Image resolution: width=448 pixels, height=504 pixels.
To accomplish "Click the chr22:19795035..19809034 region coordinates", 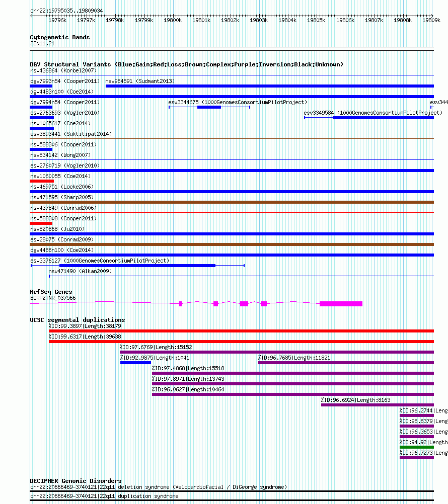I will coord(66,11).
